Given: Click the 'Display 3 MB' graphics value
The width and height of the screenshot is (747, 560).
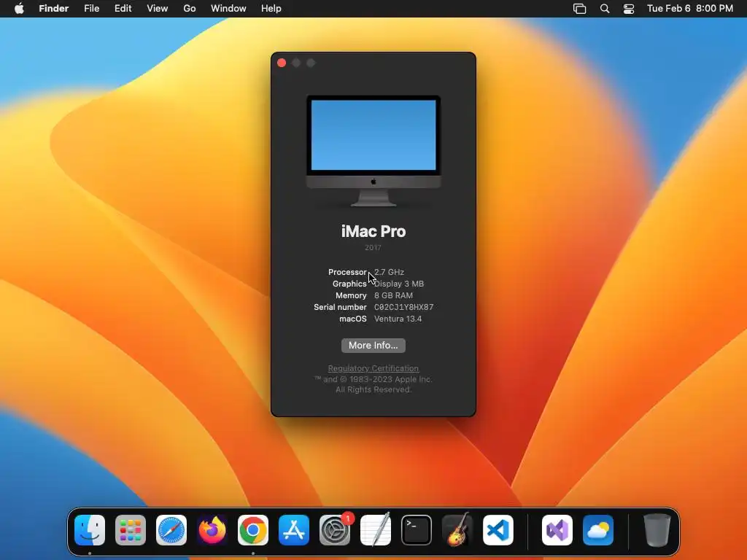Looking at the screenshot, I should [x=399, y=284].
